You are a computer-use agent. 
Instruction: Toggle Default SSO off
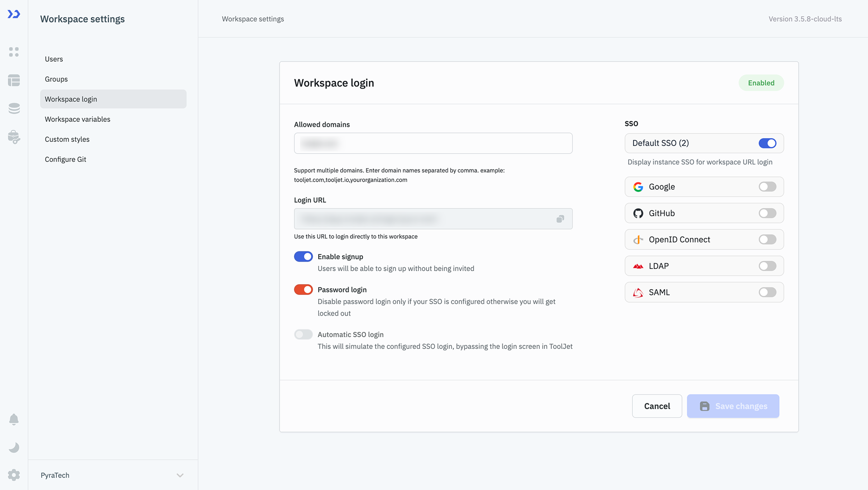(768, 143)
